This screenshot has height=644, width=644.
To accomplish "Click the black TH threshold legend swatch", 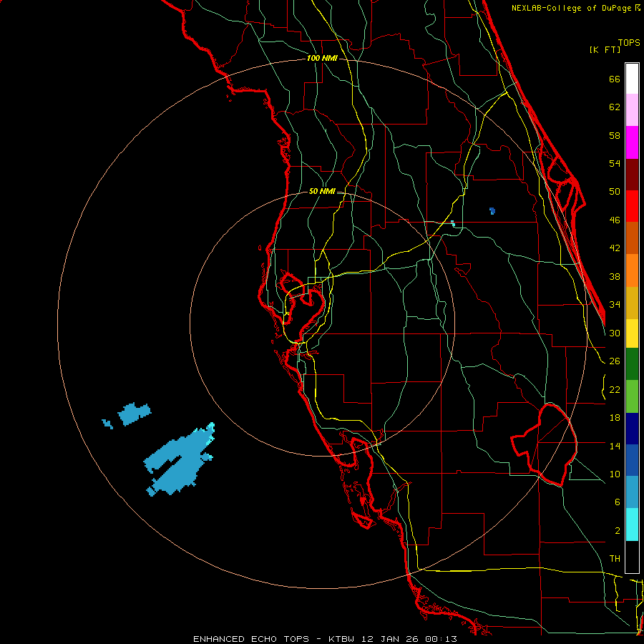I will (632, 557).
